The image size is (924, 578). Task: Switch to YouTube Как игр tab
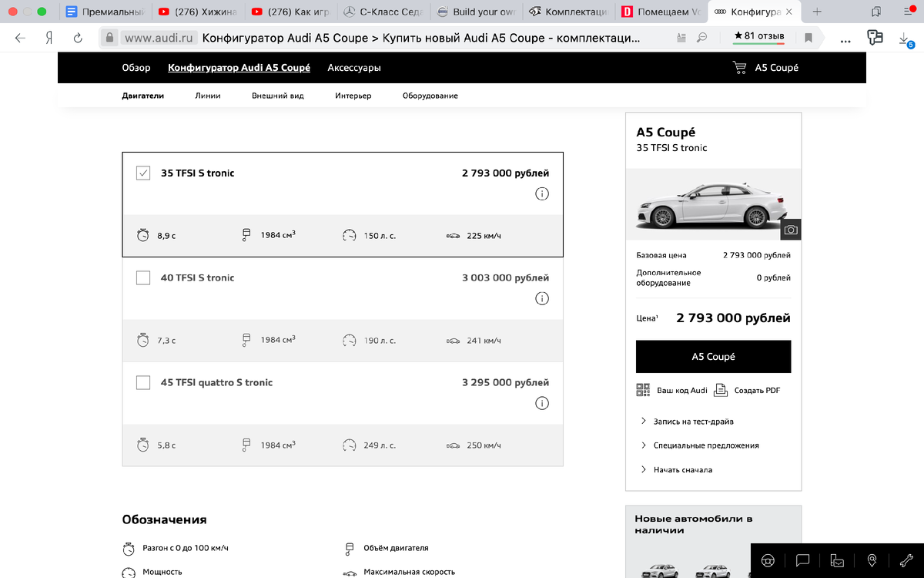(x=293, y=12)
